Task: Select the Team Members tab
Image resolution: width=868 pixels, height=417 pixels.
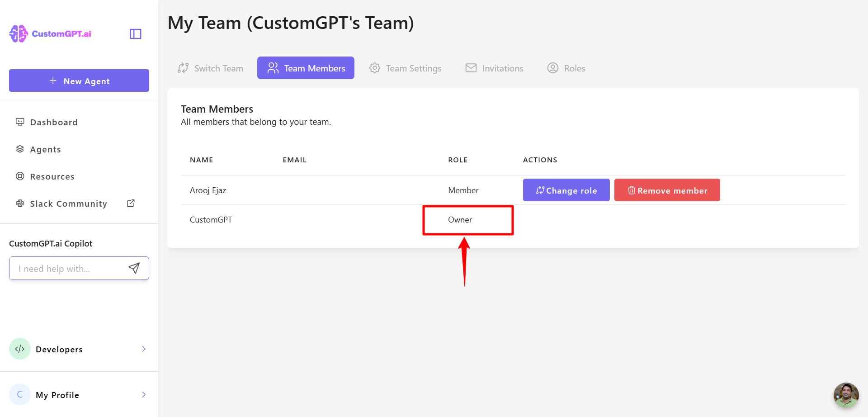Action: [306, 68]
